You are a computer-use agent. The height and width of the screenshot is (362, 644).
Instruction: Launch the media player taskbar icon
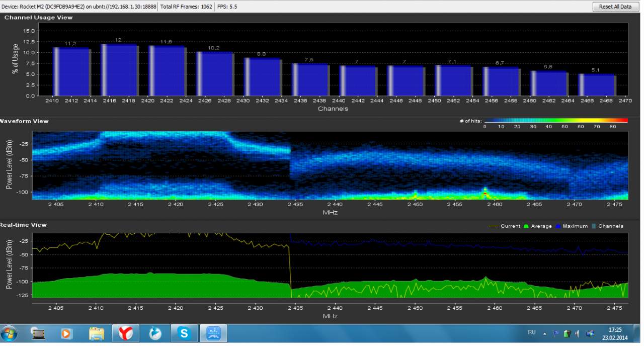click(x=66, y=333)
